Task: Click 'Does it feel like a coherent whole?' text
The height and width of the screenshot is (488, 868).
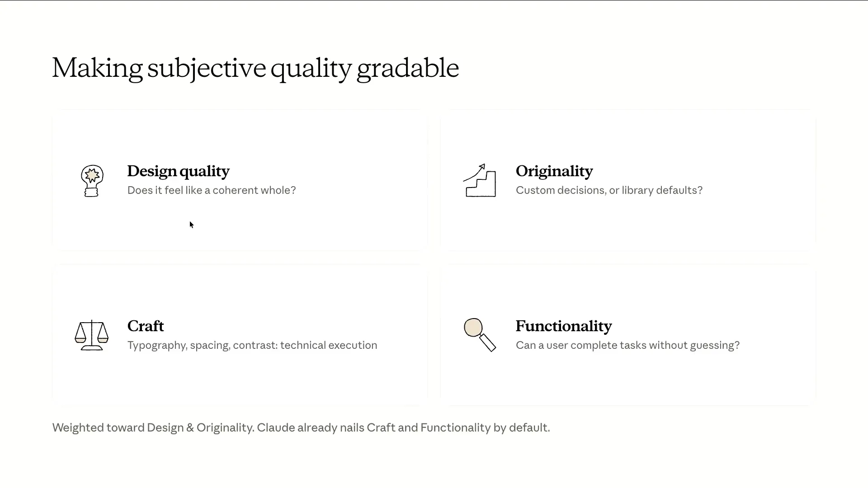Action: point(212,190)
